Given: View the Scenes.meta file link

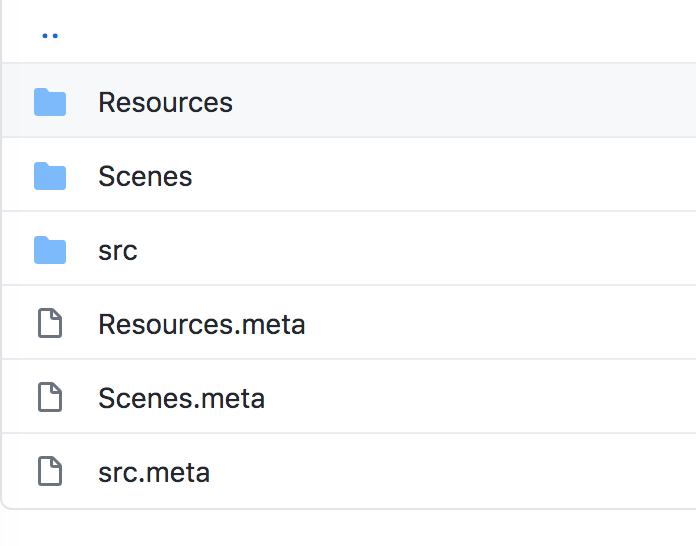Looking at the screenshot, I should (181, 398).
